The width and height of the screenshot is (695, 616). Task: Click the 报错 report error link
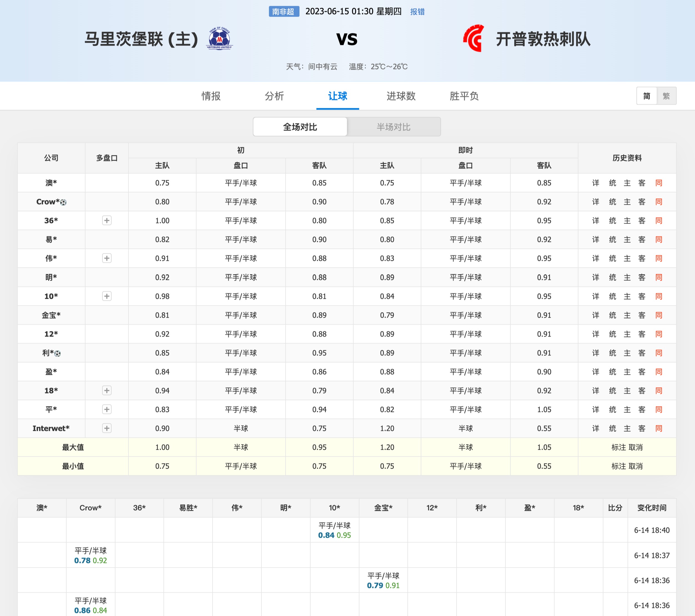[x=417, y=12]
